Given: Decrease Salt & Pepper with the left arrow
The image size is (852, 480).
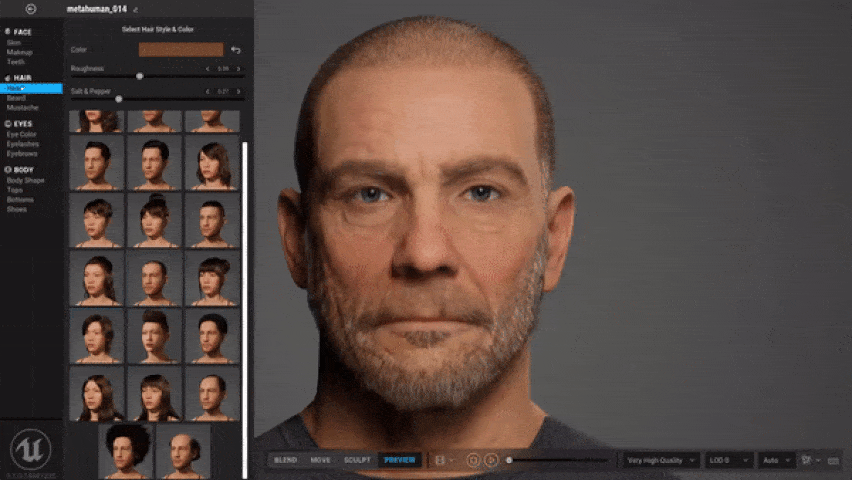Looking at the screenshot, I should point(208,92).
